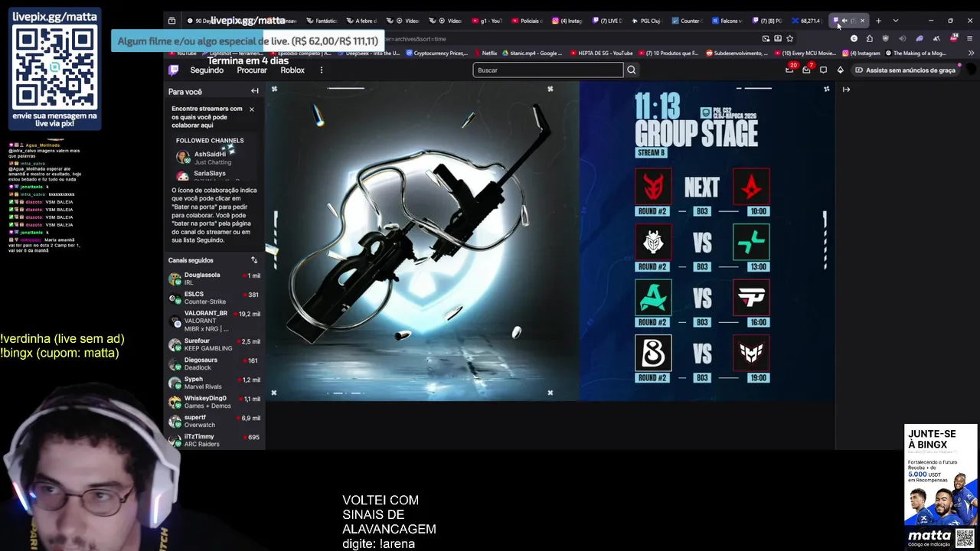Switch to the Falcons v browser tab
This screenshot has width=980, height=551.
click(x=726, y=21)
